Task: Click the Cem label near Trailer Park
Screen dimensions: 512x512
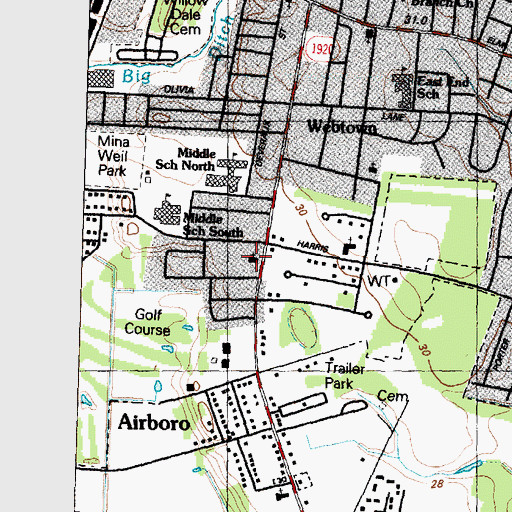Action: [392, 396]
